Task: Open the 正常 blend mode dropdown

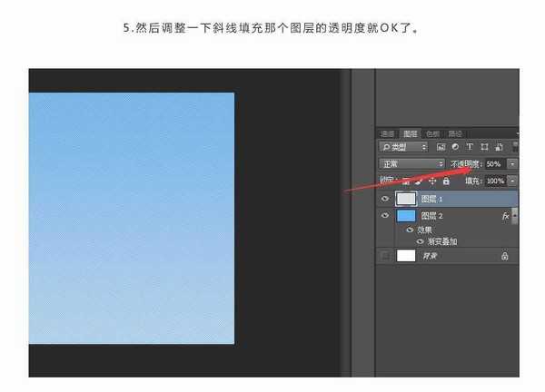Action: coord(411,164)
